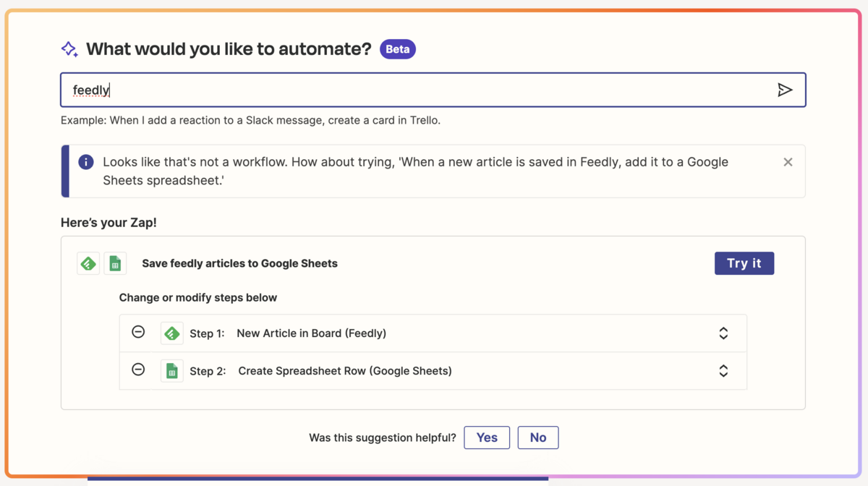The height and width of the screenshot is (486, 868).
Task: Click the send arrow icon
Action: point(785,90)
